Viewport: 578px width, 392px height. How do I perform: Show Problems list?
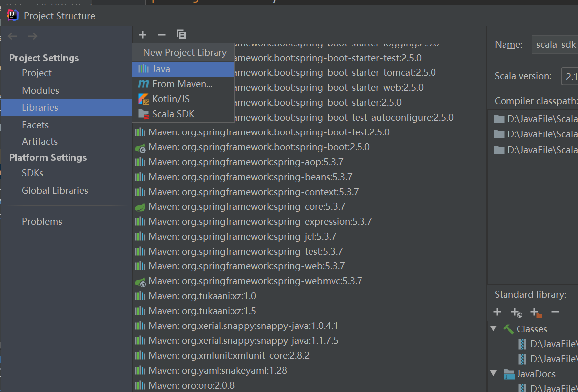(42, 221)
